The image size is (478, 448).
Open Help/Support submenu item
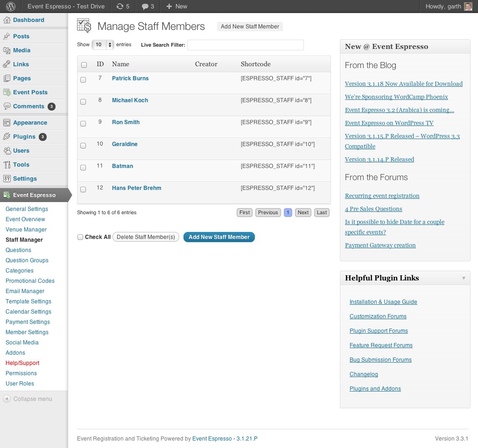tap(22, 363)
